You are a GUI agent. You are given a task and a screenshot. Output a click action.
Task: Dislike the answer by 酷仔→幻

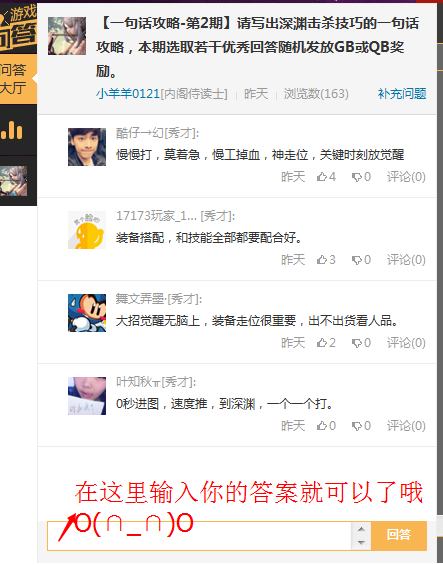[361, 177]
